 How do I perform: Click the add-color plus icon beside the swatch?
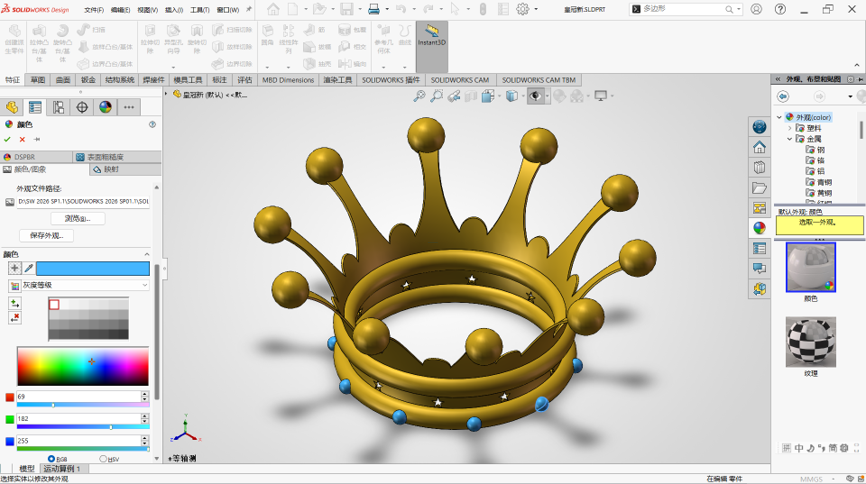15,268
